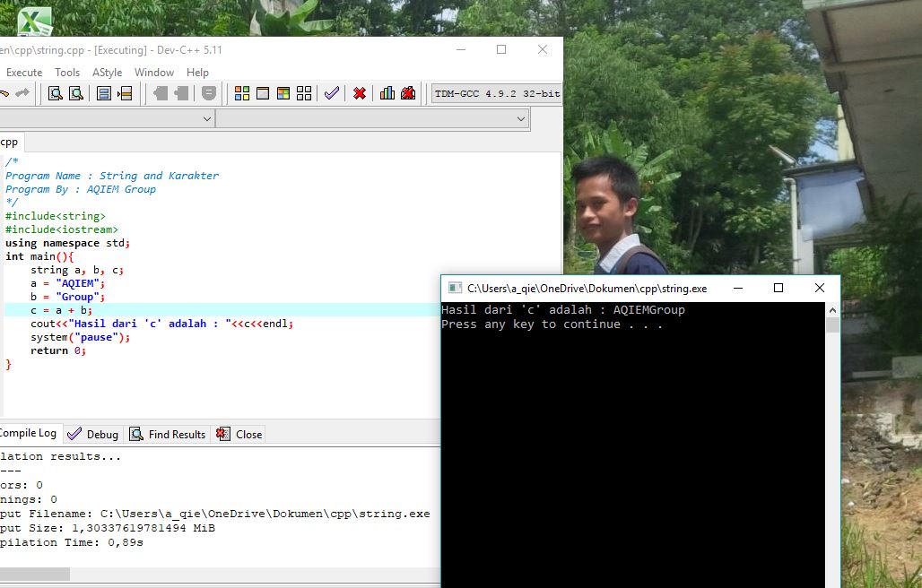The image size is (922, 588).
Task: Select the Compile icon (checkmark)
Action: click(331, 93)
